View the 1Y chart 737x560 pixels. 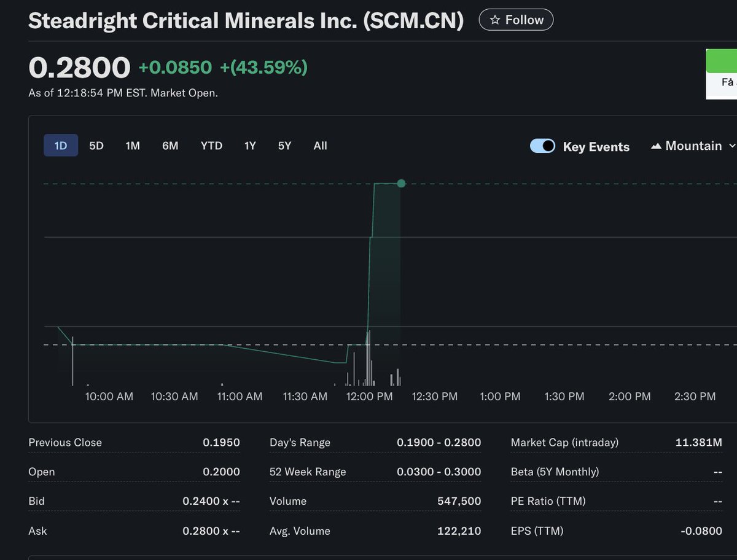[x=250, y=146]
